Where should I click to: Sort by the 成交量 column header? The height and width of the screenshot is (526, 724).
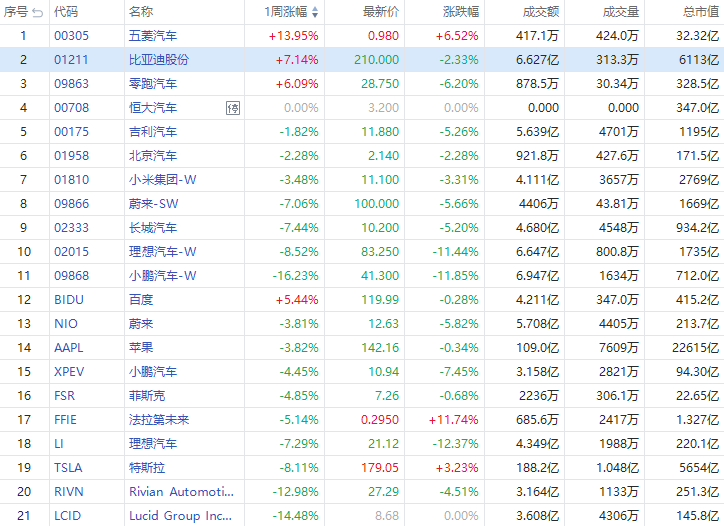(x=621, y=12)
